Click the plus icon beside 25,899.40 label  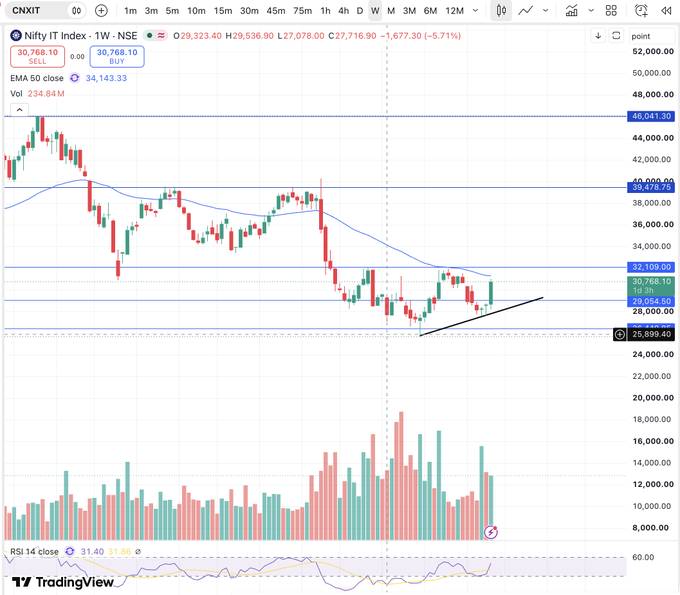(620, 334)
